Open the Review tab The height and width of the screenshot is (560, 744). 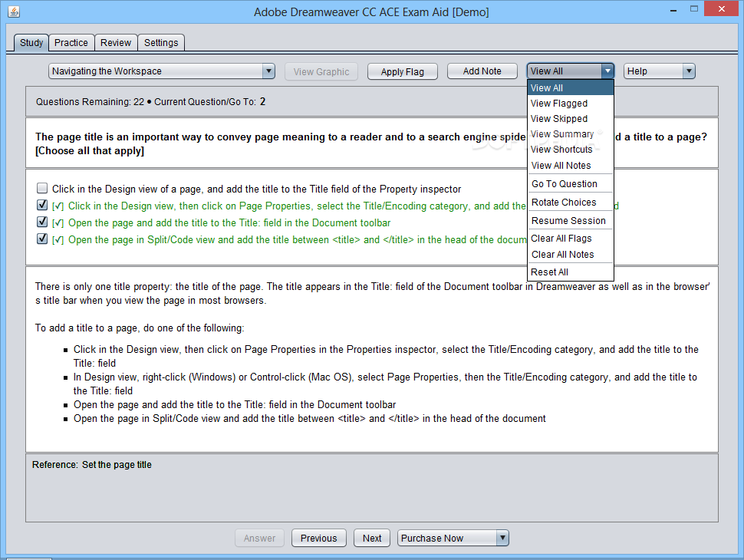pyautogui.click(x=116, y=43)
